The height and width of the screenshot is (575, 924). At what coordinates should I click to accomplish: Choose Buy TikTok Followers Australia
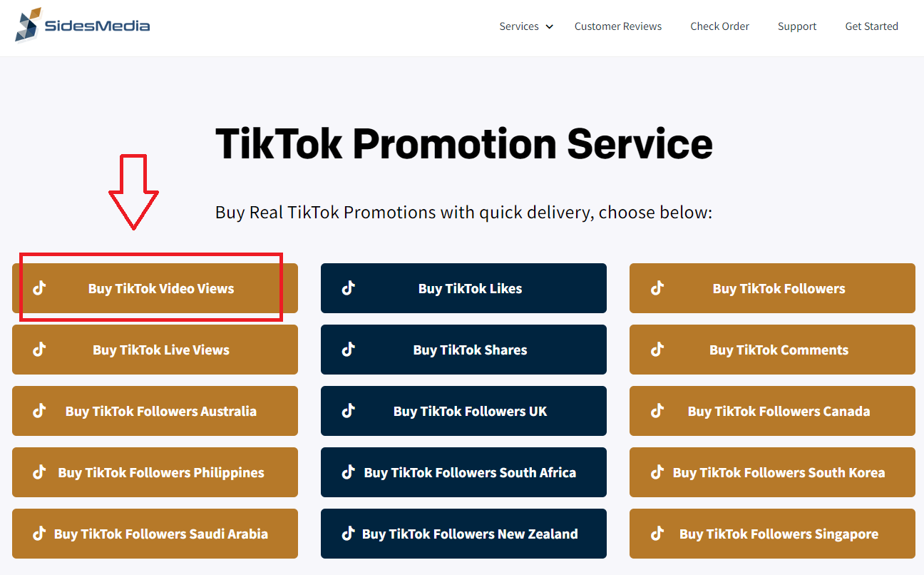155,411
